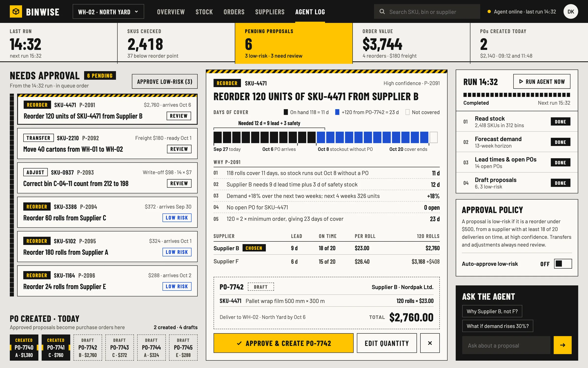Open the draft PO-7745 card
The width and height of the screenshot is (588, 368).
[183, 347]
